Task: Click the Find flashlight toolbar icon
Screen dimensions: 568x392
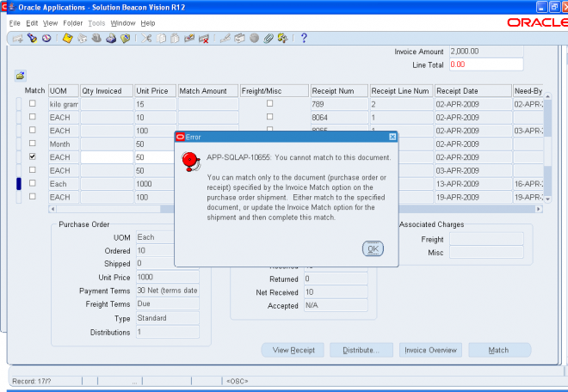Action: (32, 38)
